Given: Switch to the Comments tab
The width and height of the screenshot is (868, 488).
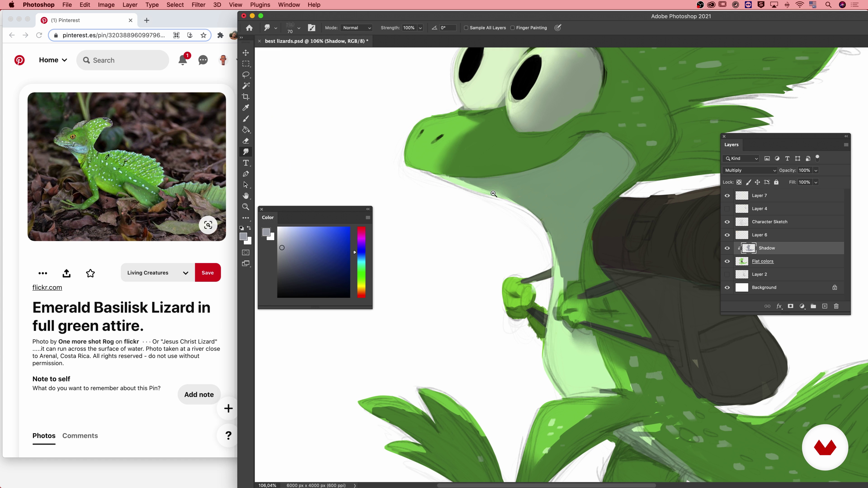Looking at the screenshot, I should coord(80,435).
